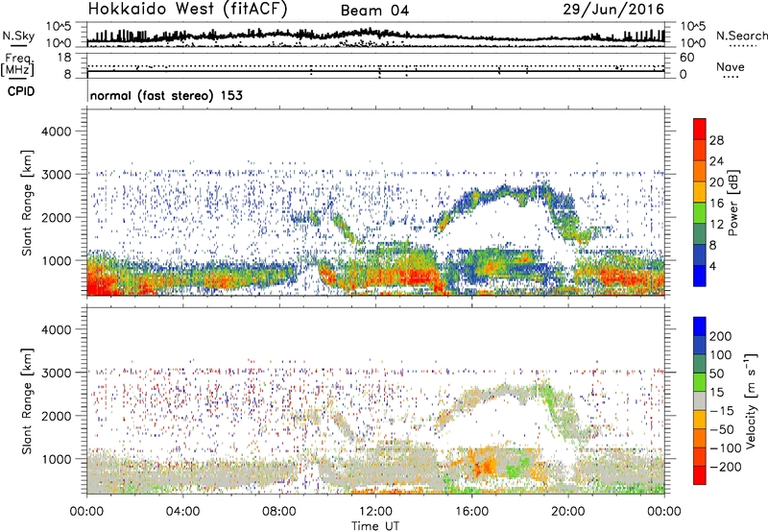Click the noise trace in the N.Sky panel
The image size is (768, 532).
coord(375,36)
